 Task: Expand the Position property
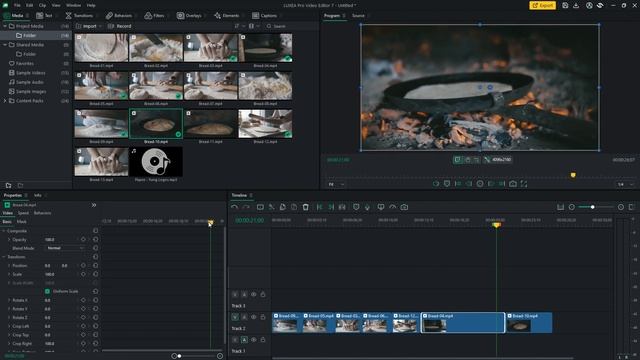pos(9,266)
